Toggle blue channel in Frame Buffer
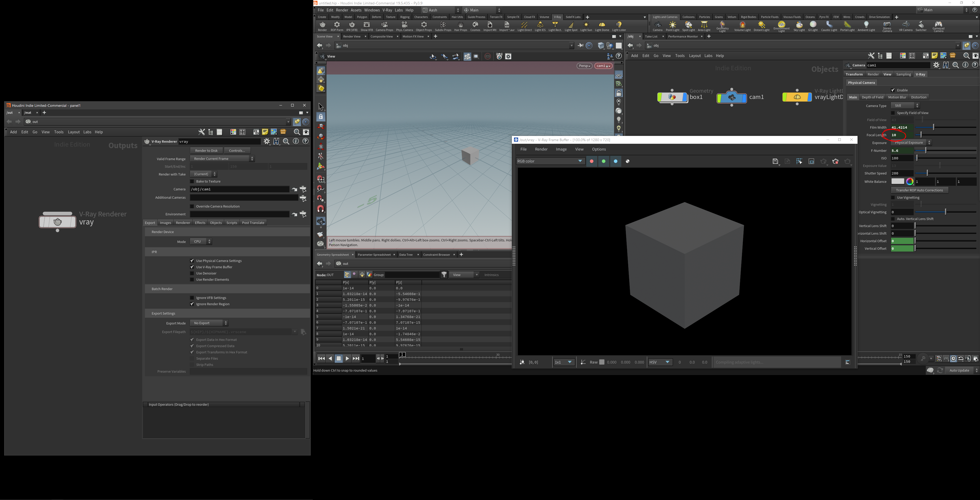This screenshot has height=500, width=980. [616, 161]
